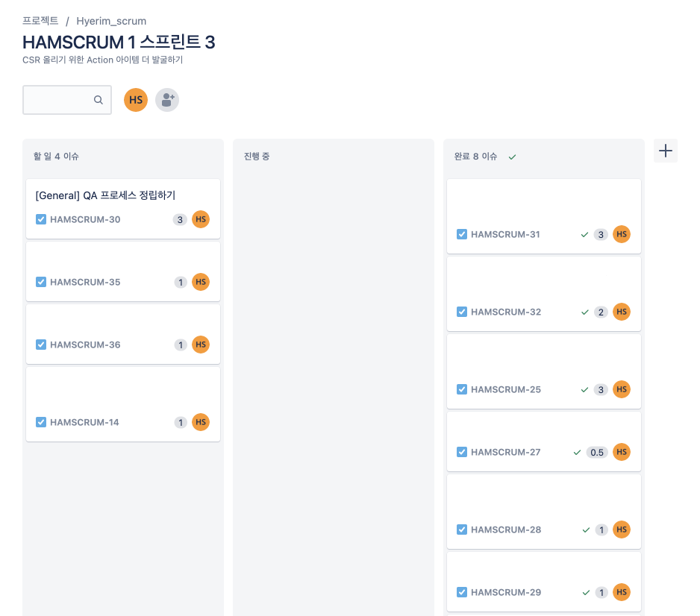Screen dimensions: 700x616
Task: Click the 완료 8 이슈 column header
Action: (475, 157)
